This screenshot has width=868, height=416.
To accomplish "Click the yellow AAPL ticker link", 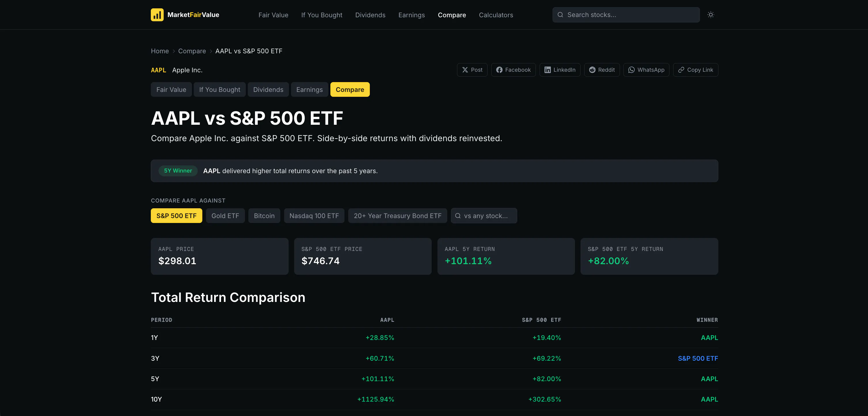I will pyautogui.click(x=158, y=70).
